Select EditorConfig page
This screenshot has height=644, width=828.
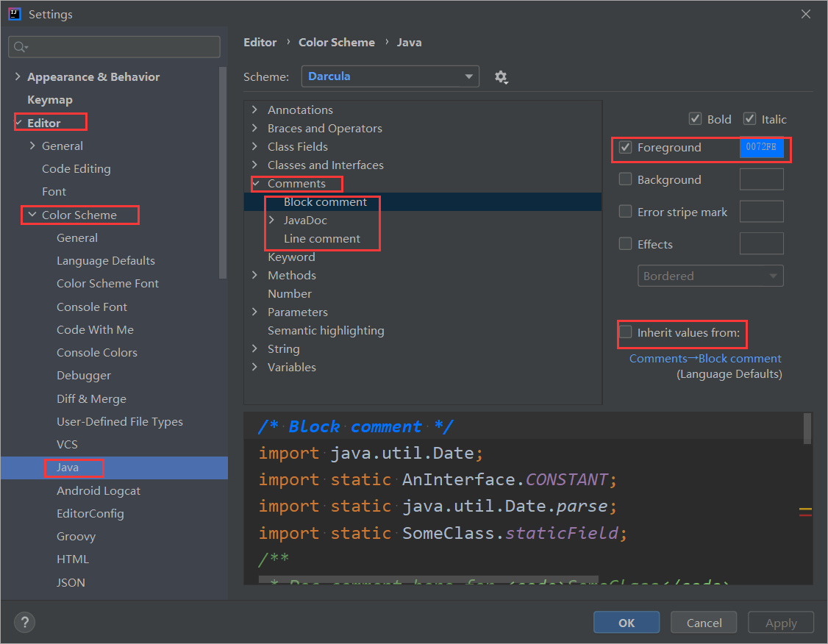coord(90,514)
